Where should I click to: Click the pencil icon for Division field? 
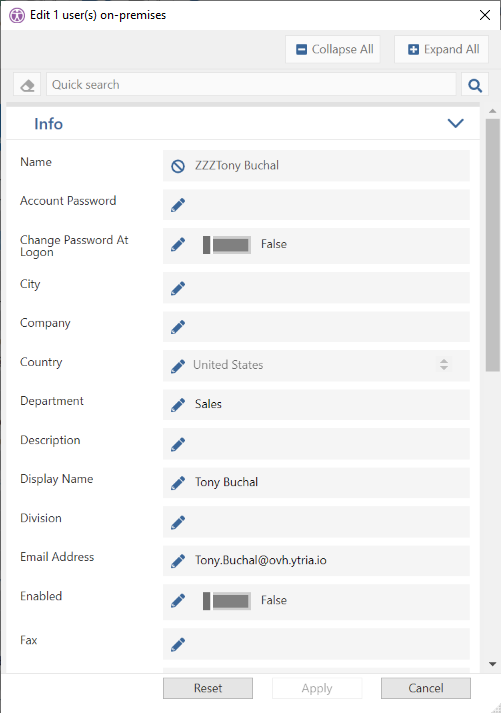coord(178,522)
